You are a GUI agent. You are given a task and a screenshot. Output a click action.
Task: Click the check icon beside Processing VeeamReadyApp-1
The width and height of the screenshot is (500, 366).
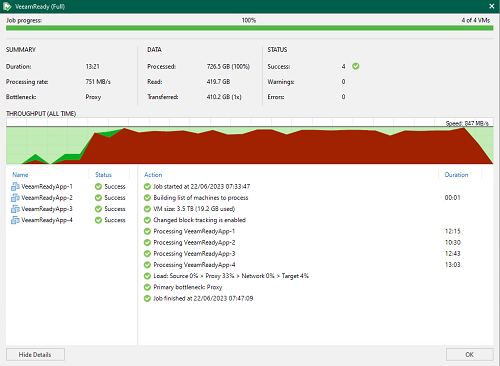[147, 231]
